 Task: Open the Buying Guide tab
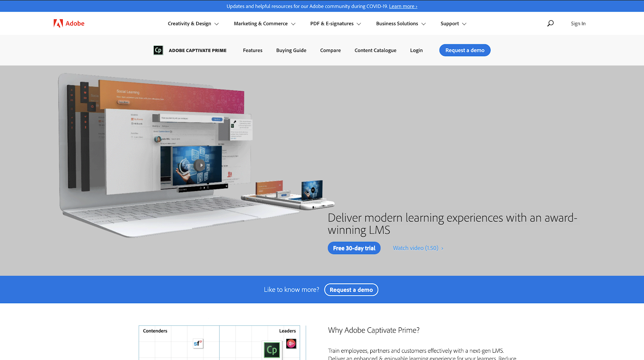(x=291, y=50)
